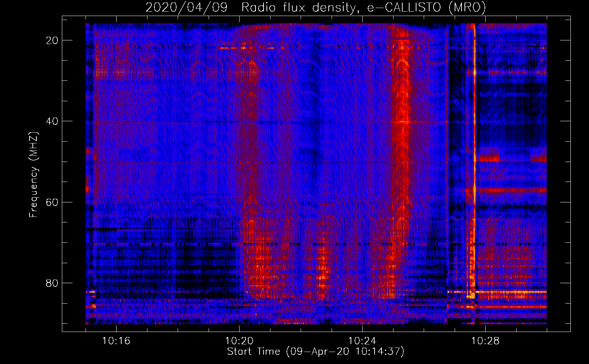Viewport: 589px width, 364px height.
Task: Click the '80' frequency tick label
Action: pyautogui.click(x=52, y=283)
